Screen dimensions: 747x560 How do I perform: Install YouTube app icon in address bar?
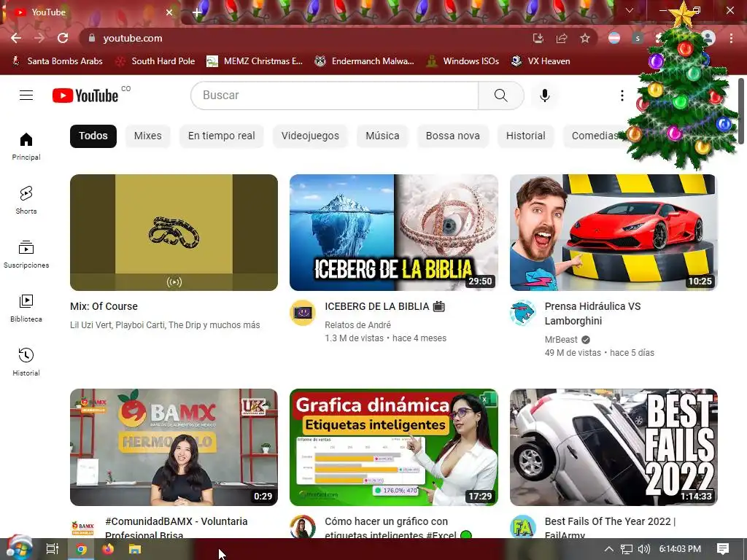(x=538, y=38)
